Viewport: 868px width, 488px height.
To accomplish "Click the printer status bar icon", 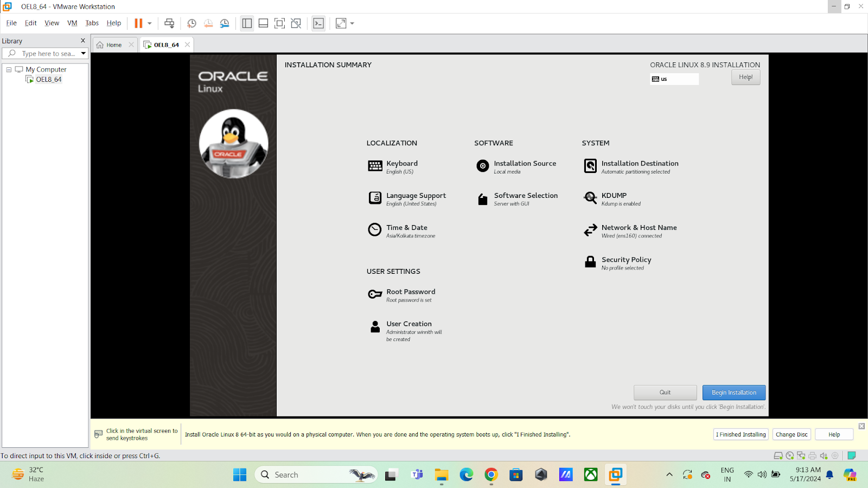I will pyautogui.click(x=812, y=456).
